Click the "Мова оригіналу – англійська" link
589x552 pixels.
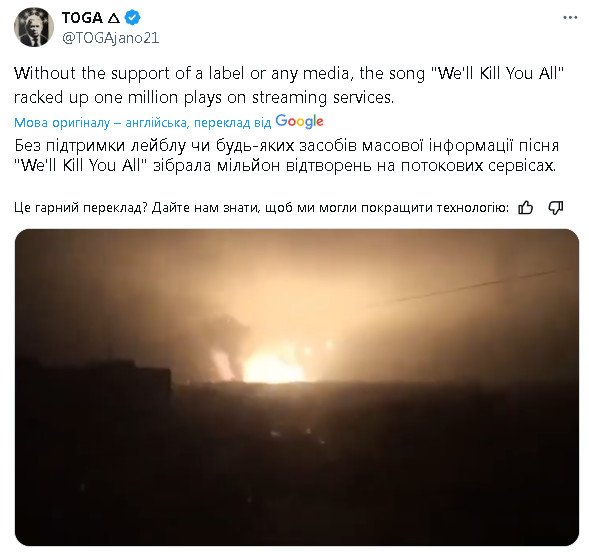point(100,122)
